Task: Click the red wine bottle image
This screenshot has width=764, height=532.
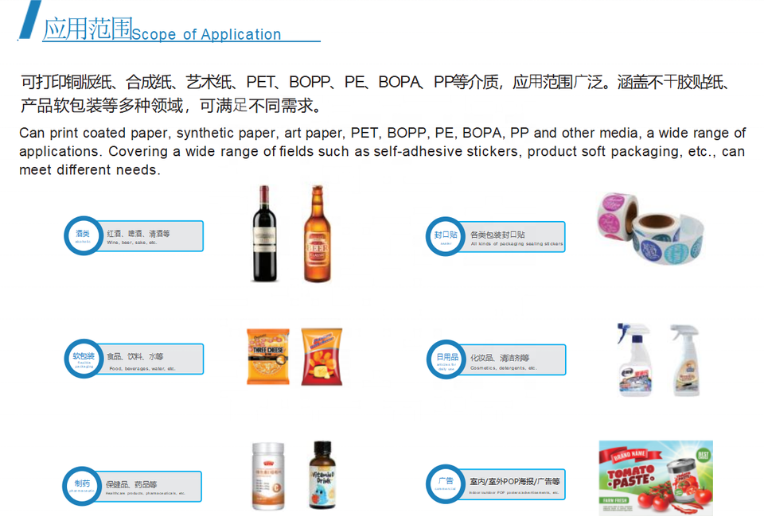Action: tap(264, 234)
